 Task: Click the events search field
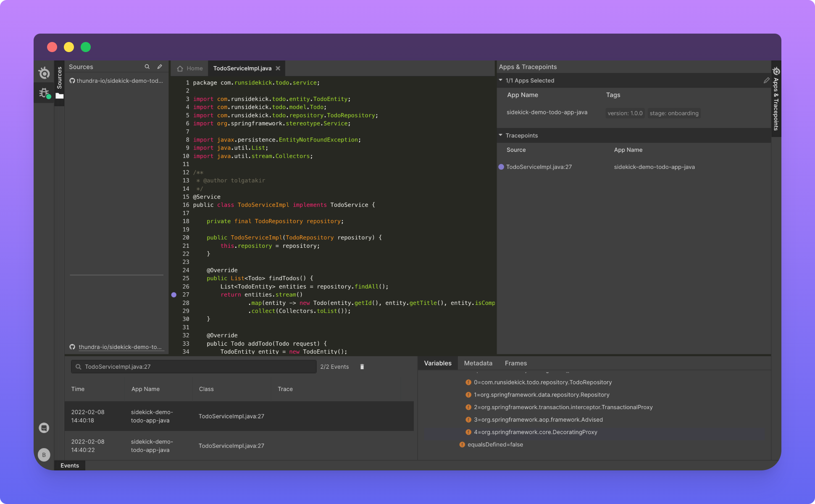pos(194,367)
